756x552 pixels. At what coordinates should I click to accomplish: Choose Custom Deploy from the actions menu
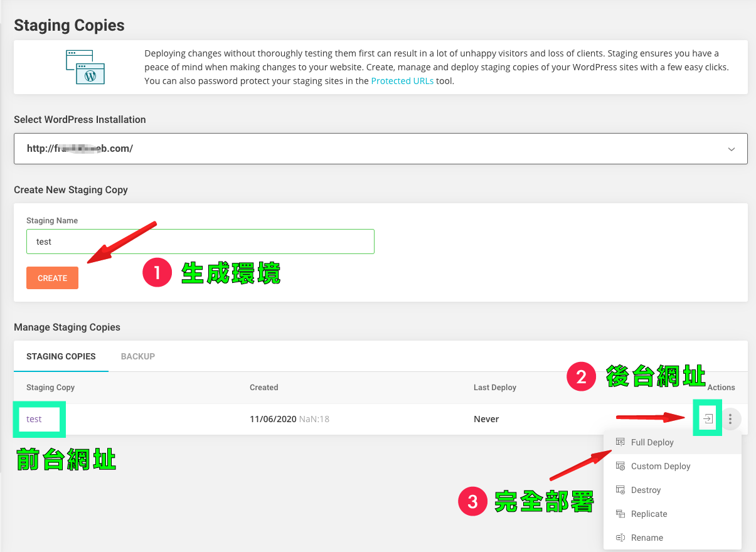click(673, 466)
